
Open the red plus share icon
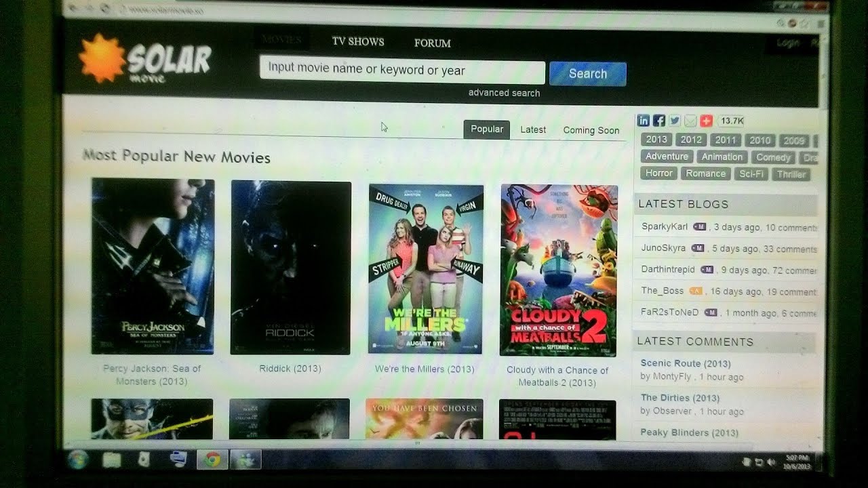(706, 121)
